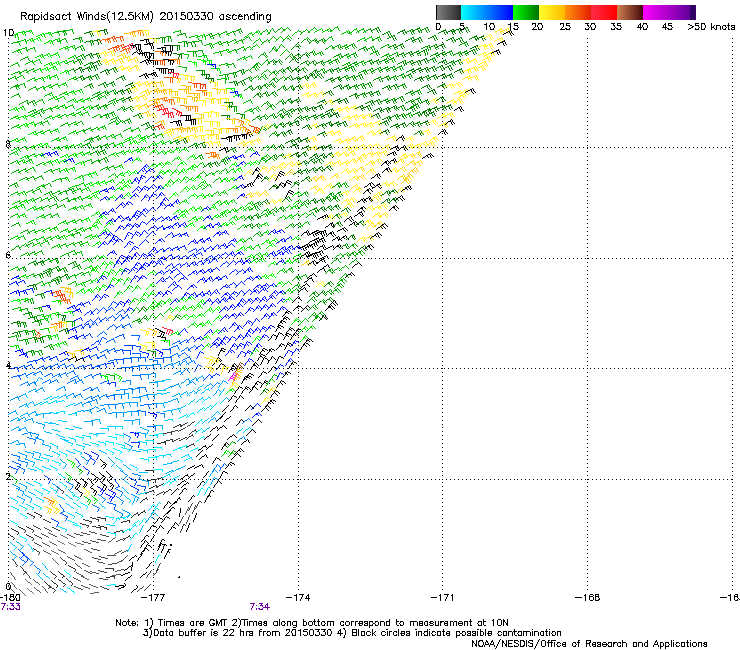Pick the orange 25-30 knots color band
The width and height of the screenshot is (740, 650).
pos(578,12)
